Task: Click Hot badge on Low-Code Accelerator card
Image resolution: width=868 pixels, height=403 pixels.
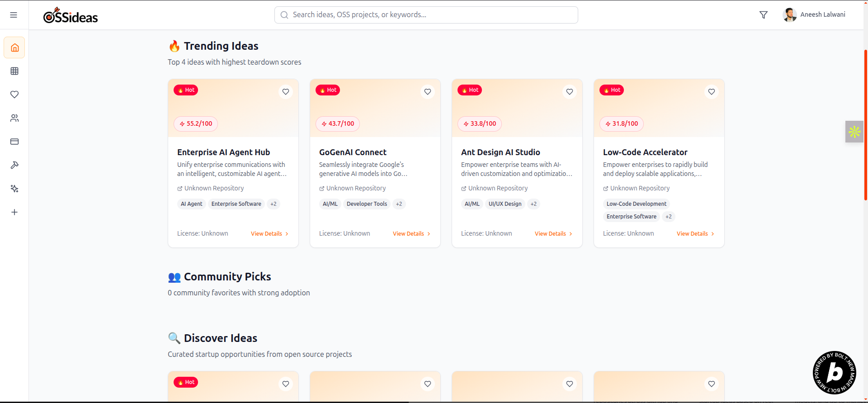Action: (x=612, y=90)
